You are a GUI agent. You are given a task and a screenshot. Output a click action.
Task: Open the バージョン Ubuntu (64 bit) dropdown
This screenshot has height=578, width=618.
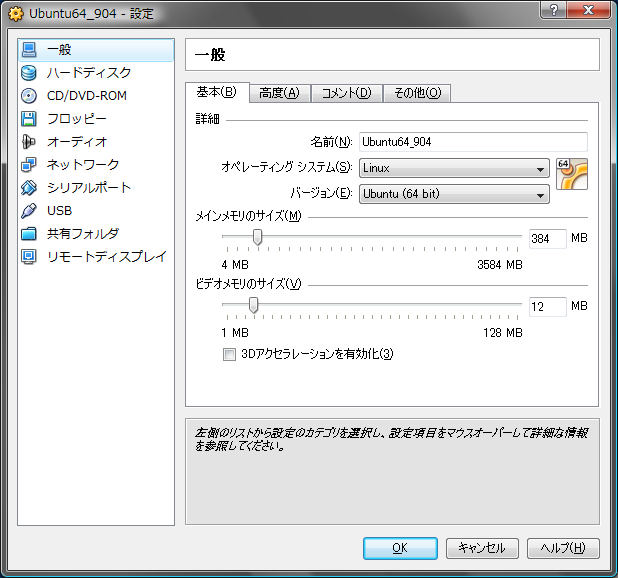[x=454, y=194]
